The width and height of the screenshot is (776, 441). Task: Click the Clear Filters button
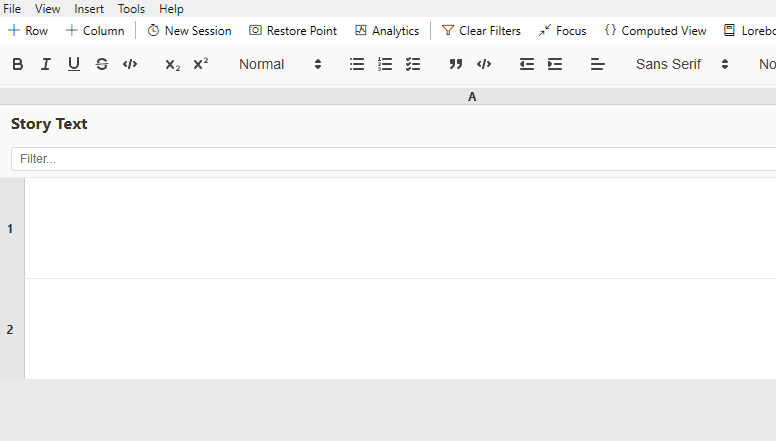click(x=481, y=31)
